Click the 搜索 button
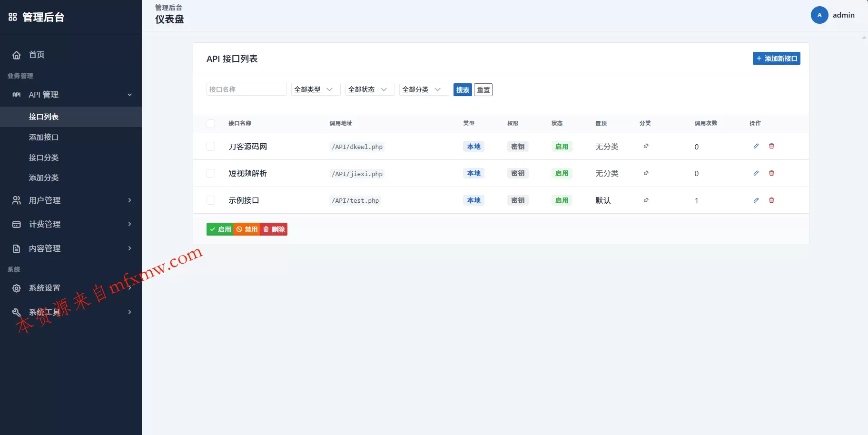The height and width of the screenshot is (435, 868). coord(463,89)
